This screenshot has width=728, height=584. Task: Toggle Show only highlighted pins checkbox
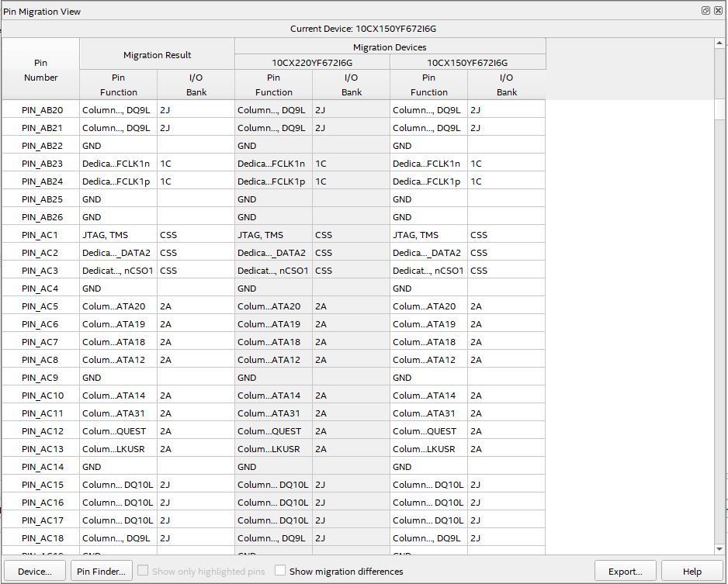pos(144,571)
